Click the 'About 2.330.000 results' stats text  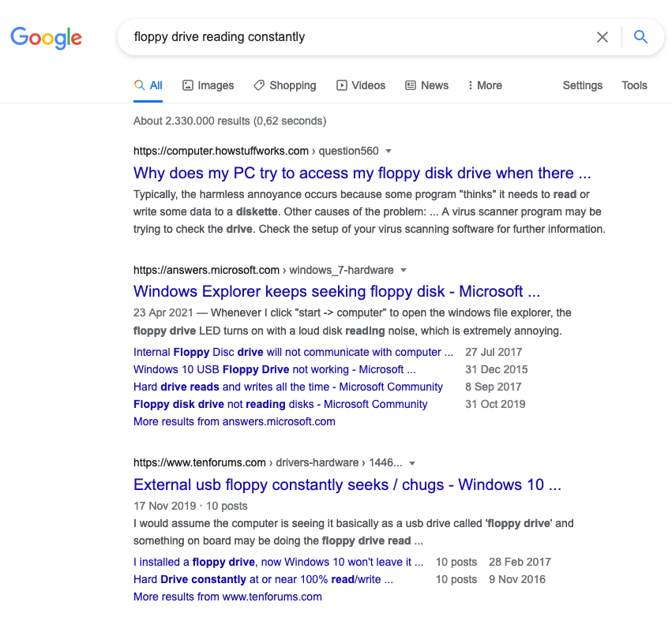230,122
